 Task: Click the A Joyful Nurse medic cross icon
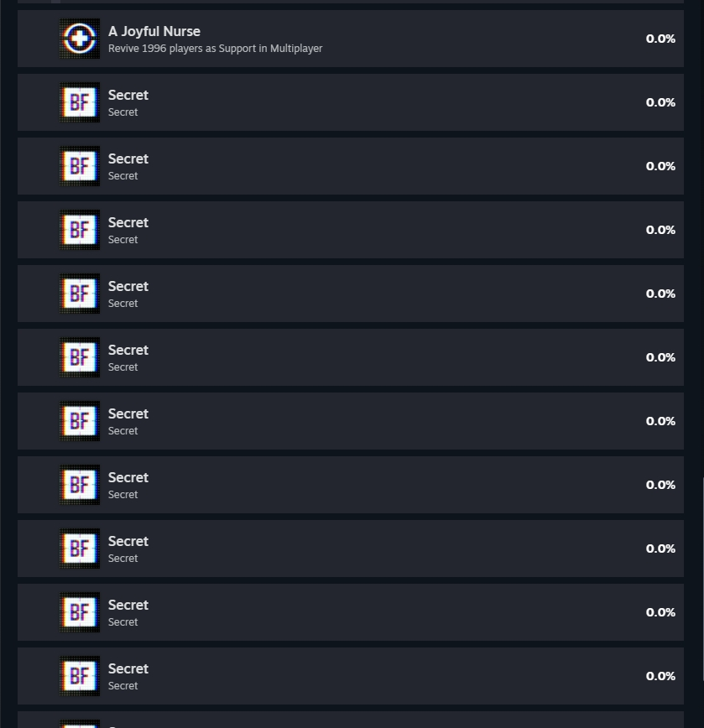point(80,39)
